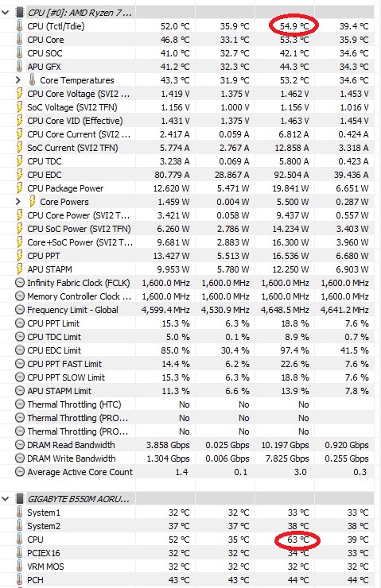This screenshot has height=588, width=381.
Task: Click the lightning bolt icon for CPU Package Power
Action: point(19,188)
